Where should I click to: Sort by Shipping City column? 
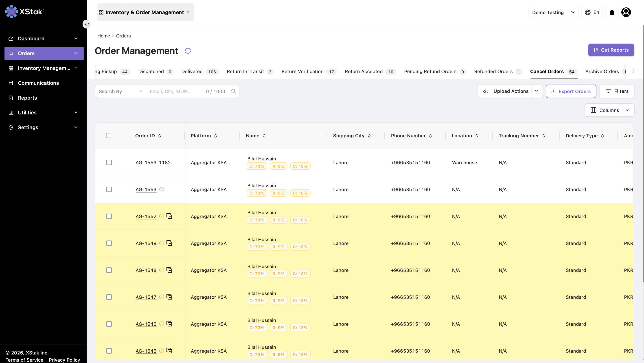pos(369,136)
